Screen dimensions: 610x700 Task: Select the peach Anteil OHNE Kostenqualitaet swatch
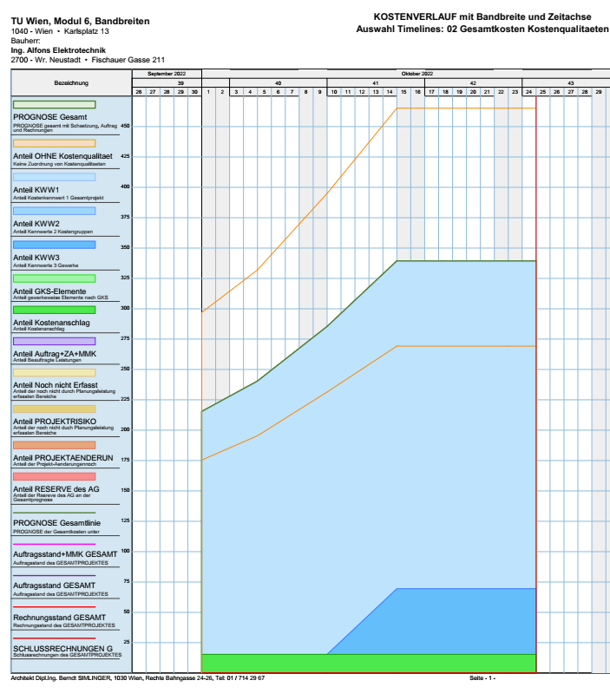point(54,143)
